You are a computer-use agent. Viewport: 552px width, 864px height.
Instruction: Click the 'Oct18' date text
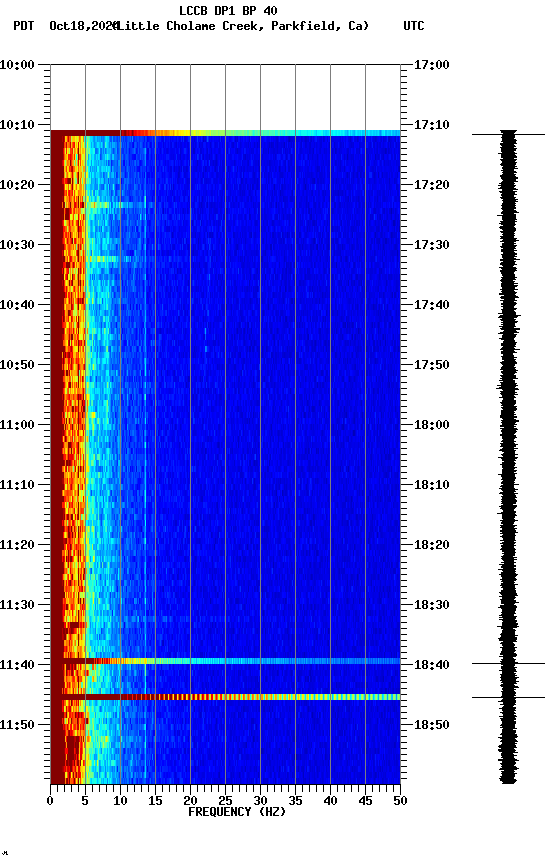pyautogui.click(x=66, y=26)
